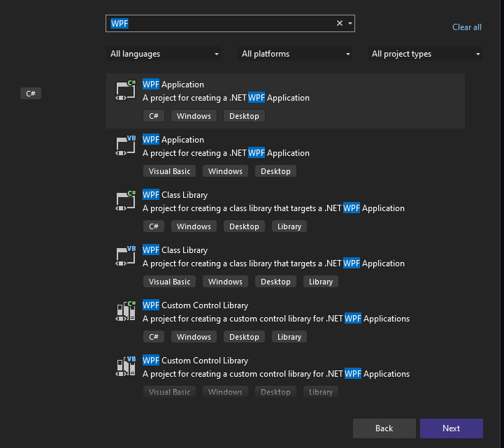Clear the search box with the X icon
This screenshot has height=448, width=504.
point(340,23)
